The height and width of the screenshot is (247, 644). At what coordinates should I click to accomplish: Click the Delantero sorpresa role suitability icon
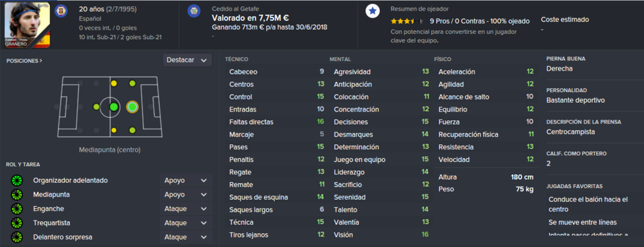pyautogui.click(x=17, y=237)
